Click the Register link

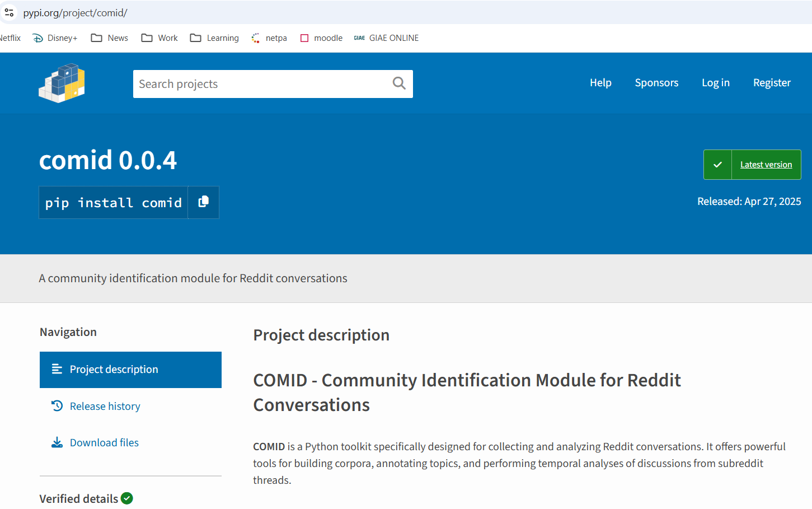[x=772, y=83]
